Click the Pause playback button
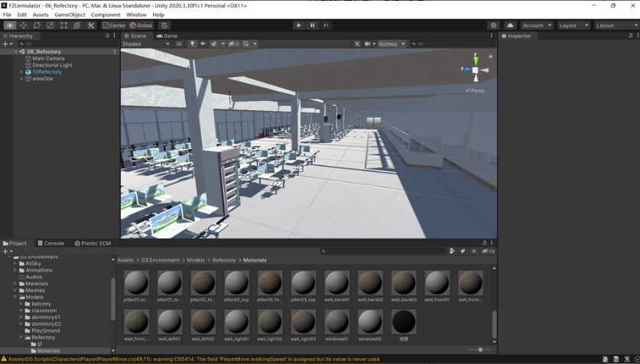Screen dimensions: 640x364 tap(312, 25)
